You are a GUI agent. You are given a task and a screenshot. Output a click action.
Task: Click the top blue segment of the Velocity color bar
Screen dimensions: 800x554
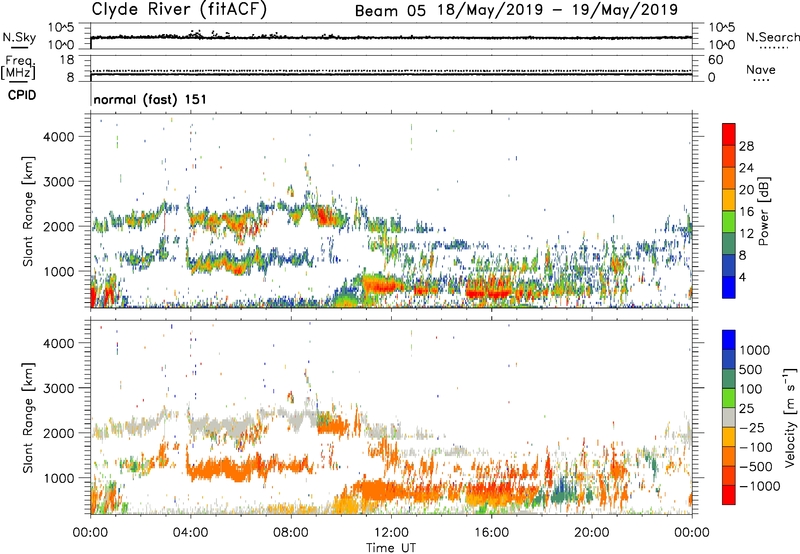729,340
